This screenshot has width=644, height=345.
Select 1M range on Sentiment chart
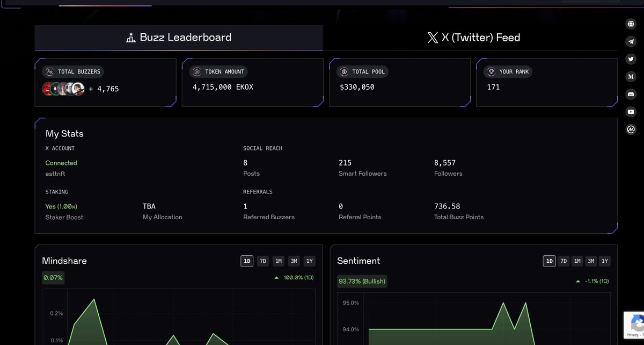577,261
